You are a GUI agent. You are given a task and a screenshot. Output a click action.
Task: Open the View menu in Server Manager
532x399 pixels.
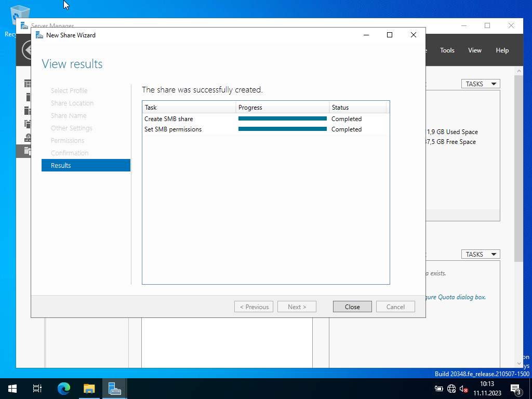474,50
